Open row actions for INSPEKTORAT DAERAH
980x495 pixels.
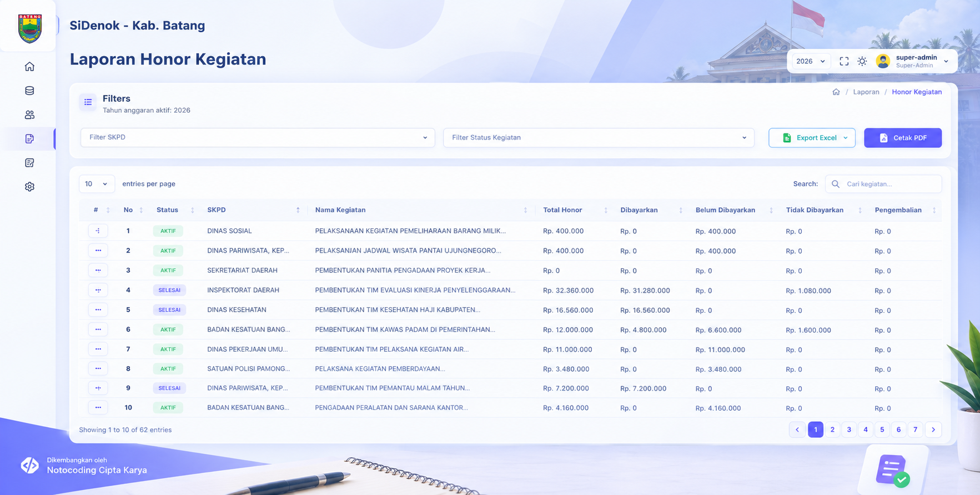pyautogui.click(x=98, y=290)
